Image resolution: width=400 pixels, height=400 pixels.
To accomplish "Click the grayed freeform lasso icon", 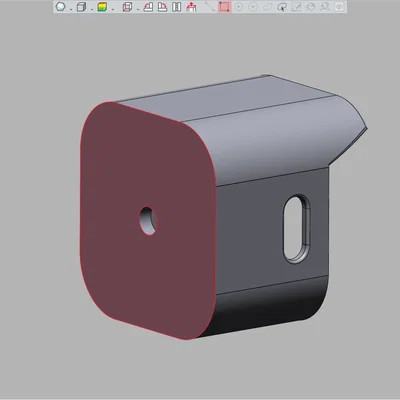I will pyautogui.click(x=268, y=7).
